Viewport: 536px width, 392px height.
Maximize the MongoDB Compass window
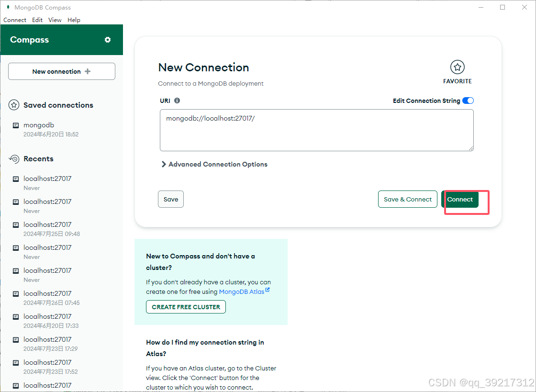[502, 7]
